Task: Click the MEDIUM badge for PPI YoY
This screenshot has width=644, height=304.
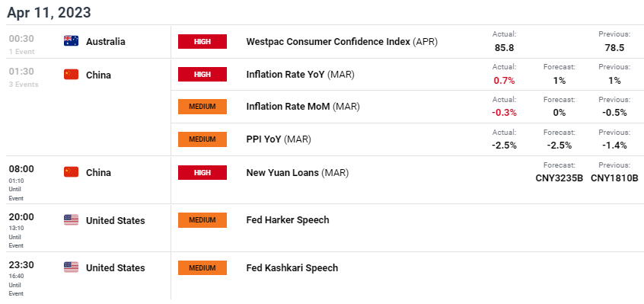Action: point(202,139)
